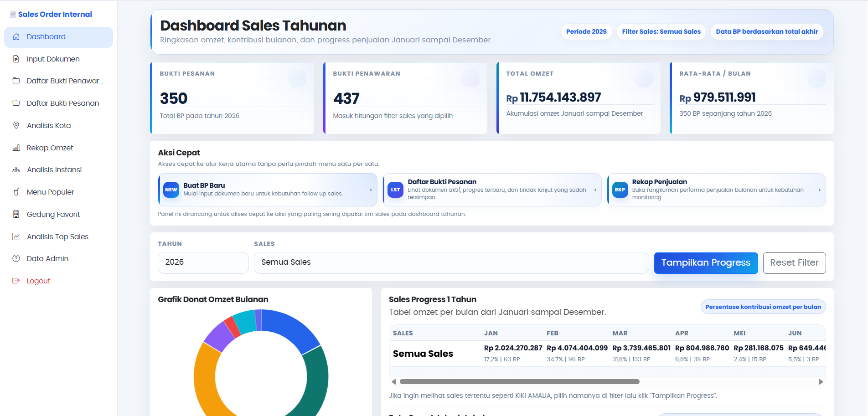Click the Rata-rata / Bulan value Rp 979.511.991
The width and height of the screenshot is (868, 416).
718,98
